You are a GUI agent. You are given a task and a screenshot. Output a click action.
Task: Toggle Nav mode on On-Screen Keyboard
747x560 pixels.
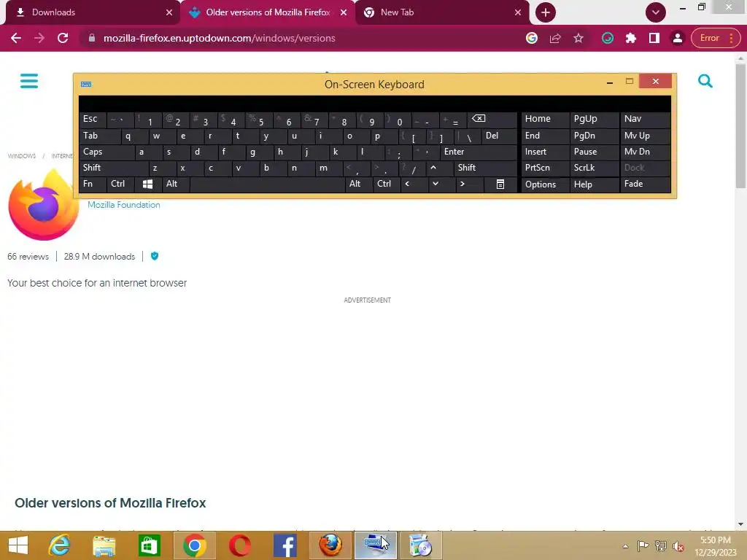click(x=645, y=119)
